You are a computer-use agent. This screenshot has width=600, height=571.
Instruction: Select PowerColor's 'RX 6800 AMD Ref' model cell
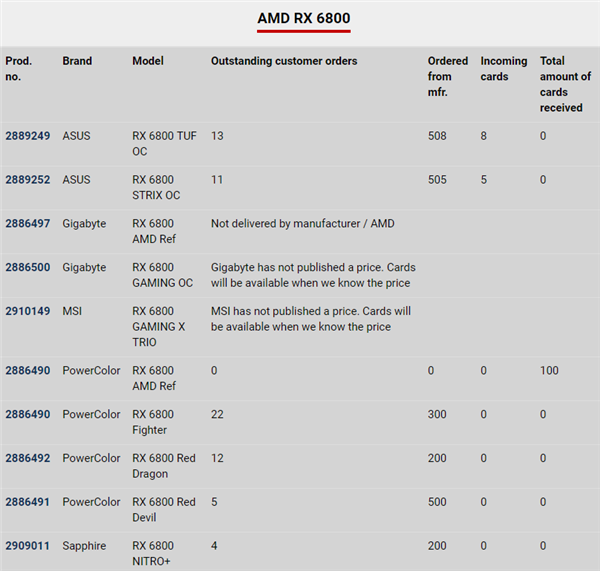[x=154, y=378]
